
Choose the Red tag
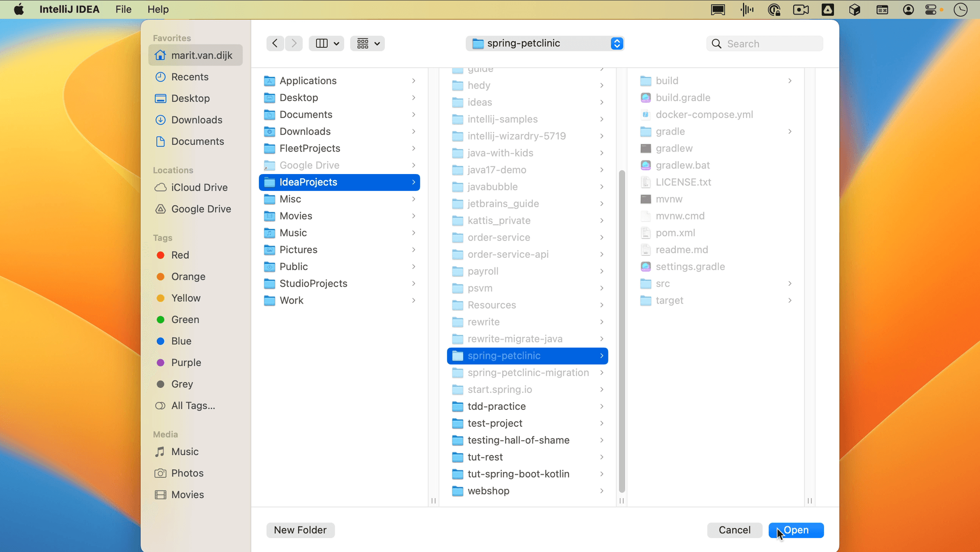click(180, 255)
